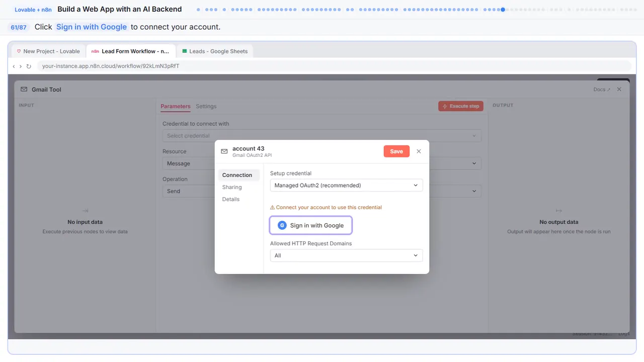Viewport: 644px width, 362px height.
Task: Click the warning icon beside Connect your account
Action: coord(272,207)
